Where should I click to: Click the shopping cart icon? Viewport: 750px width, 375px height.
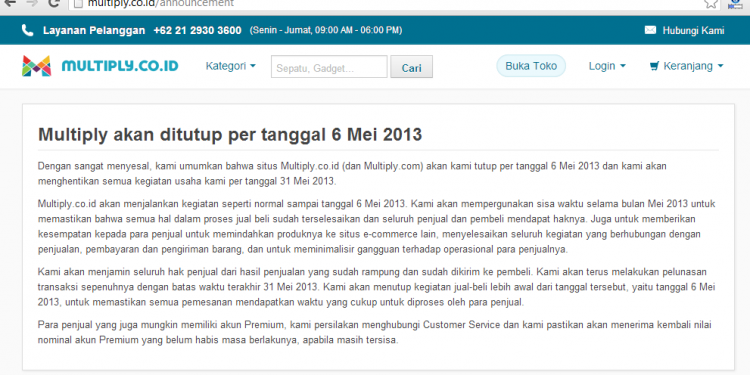pyautogui.click(x=654, y=66)
